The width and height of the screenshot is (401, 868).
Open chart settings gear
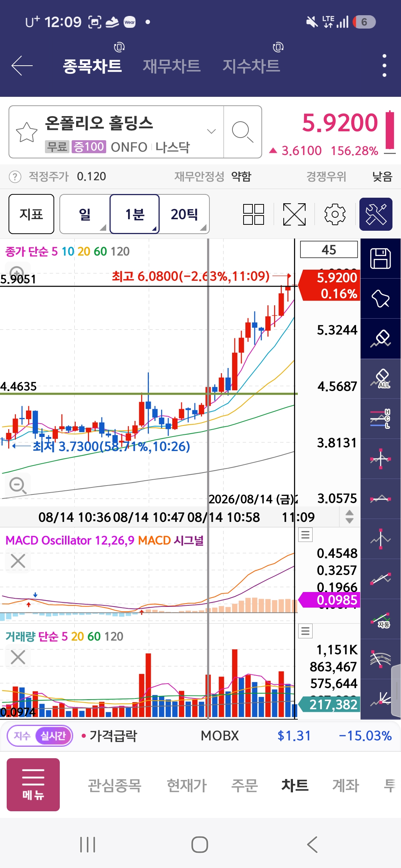tap(335, 214)
